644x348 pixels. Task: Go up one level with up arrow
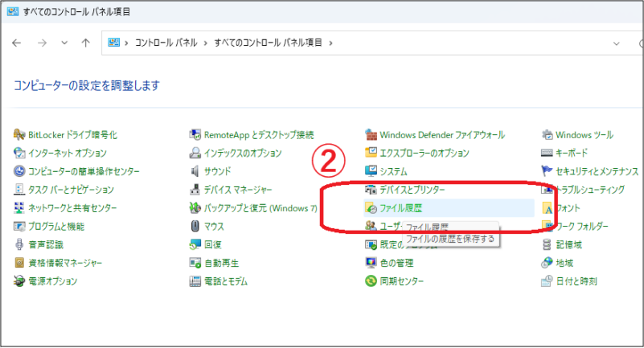click(85, 43)
